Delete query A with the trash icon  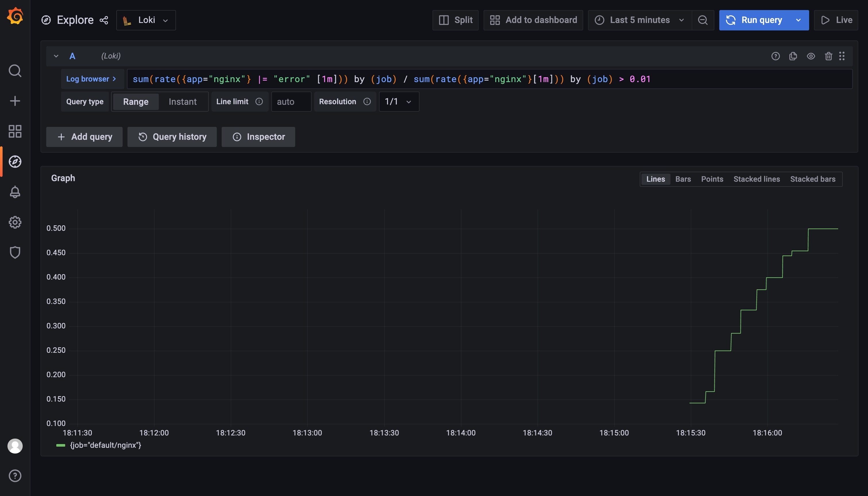pyautogui.click(x=828, y=56)
